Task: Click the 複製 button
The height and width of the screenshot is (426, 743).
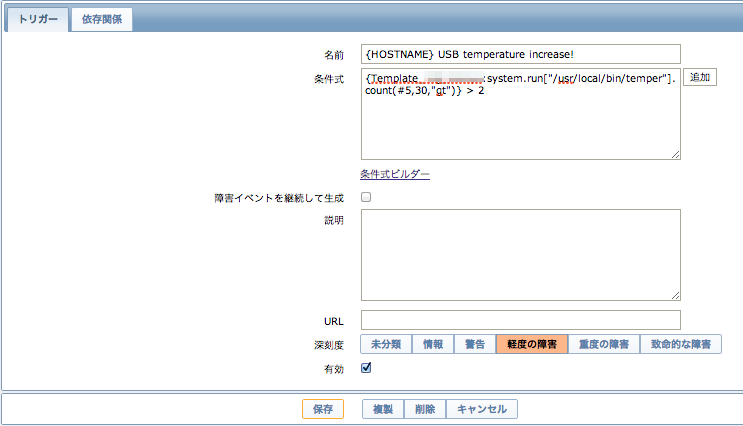Action: tap(383, 409)
